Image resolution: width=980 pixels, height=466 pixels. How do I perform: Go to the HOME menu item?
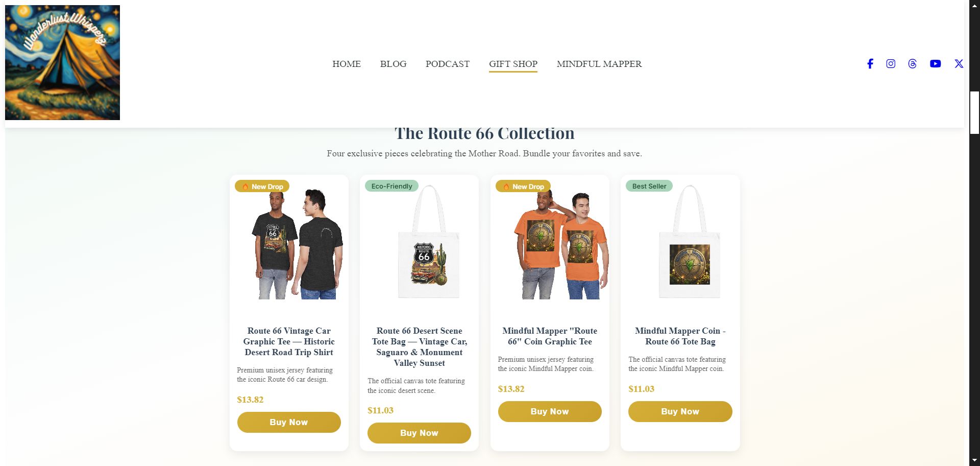tap(347, 64)
